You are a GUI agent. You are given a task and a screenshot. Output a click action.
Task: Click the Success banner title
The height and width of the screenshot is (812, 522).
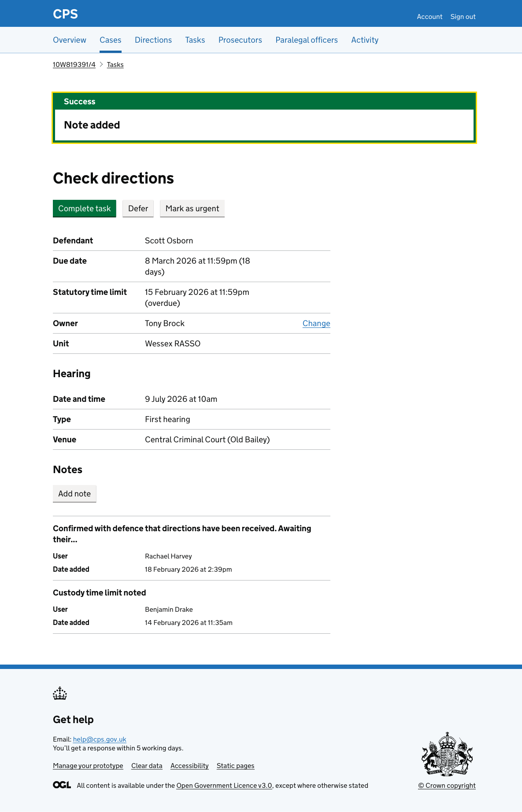[80, 102]
